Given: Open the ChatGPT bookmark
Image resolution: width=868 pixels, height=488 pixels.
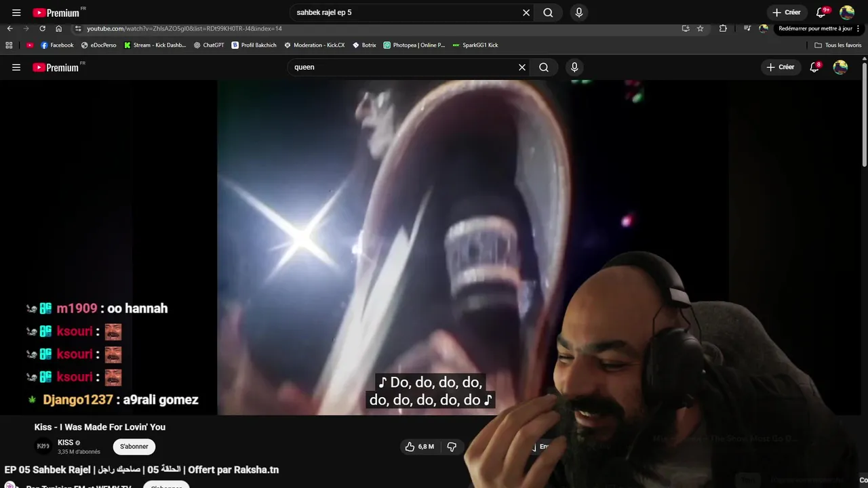Looking at the screenshot, I should 209,45.
